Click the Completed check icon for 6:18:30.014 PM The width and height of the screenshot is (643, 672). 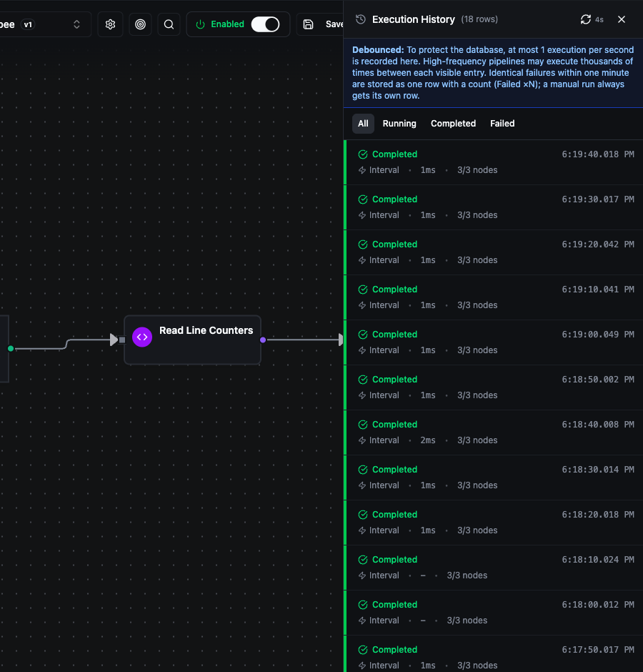pos(363,469)
